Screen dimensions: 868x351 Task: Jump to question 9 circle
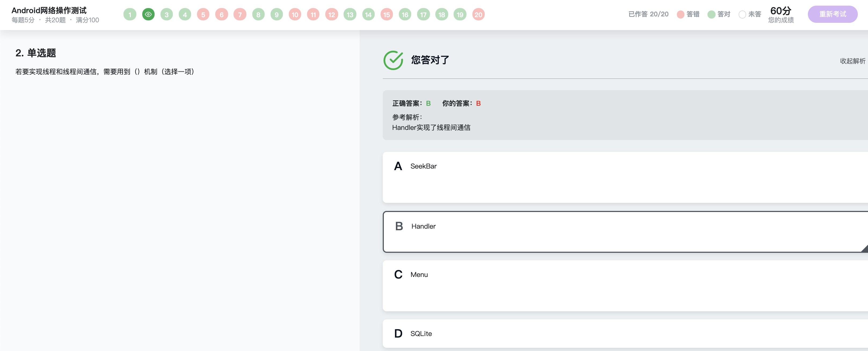click(277, 14)
